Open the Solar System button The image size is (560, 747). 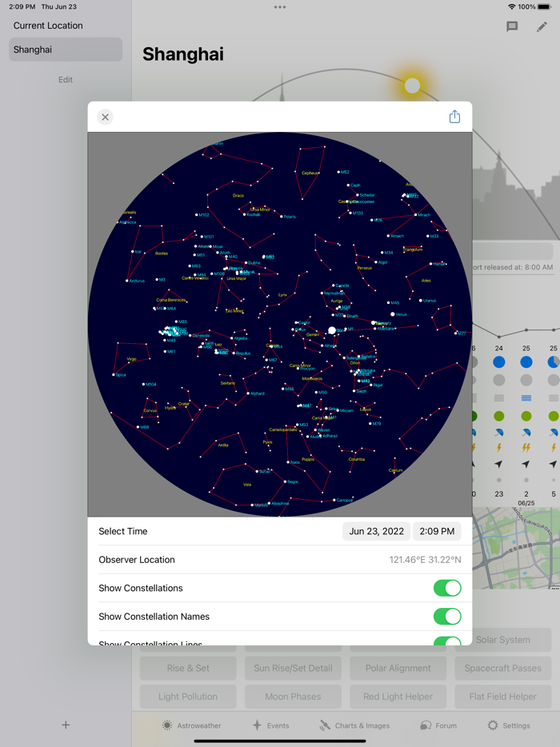503,640
